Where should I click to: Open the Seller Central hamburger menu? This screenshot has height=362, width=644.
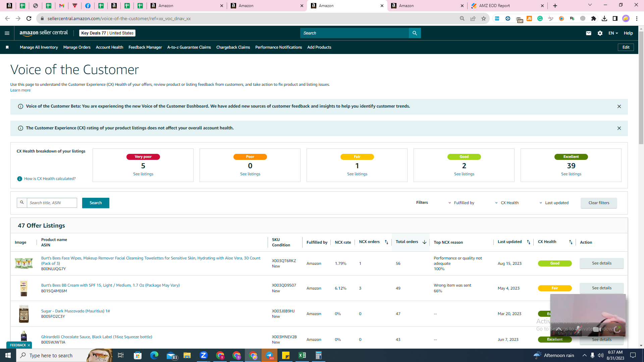(7, 33)
